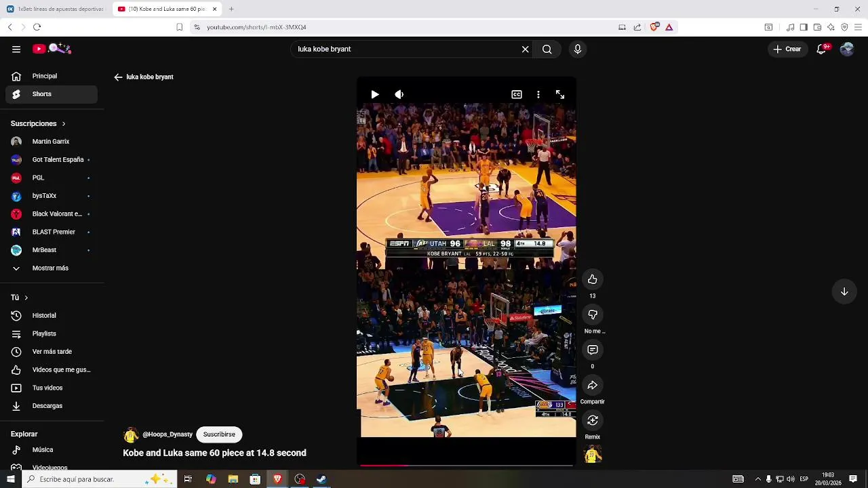Open the Got Talent España subscription
The image size is (868, 488).
coord(52,160)
